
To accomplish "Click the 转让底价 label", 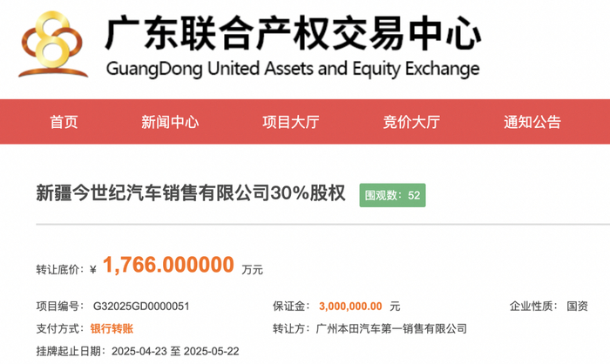I will (x=59, y=269).
